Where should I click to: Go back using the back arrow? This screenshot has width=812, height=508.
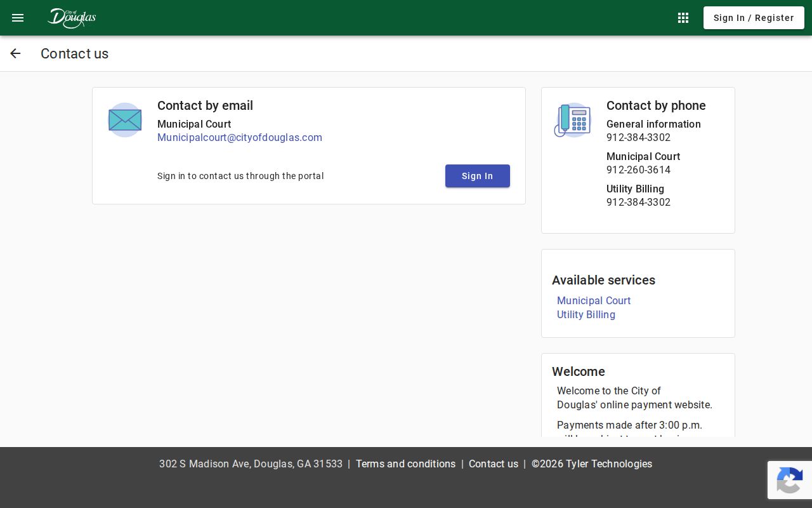coord(15,53)
